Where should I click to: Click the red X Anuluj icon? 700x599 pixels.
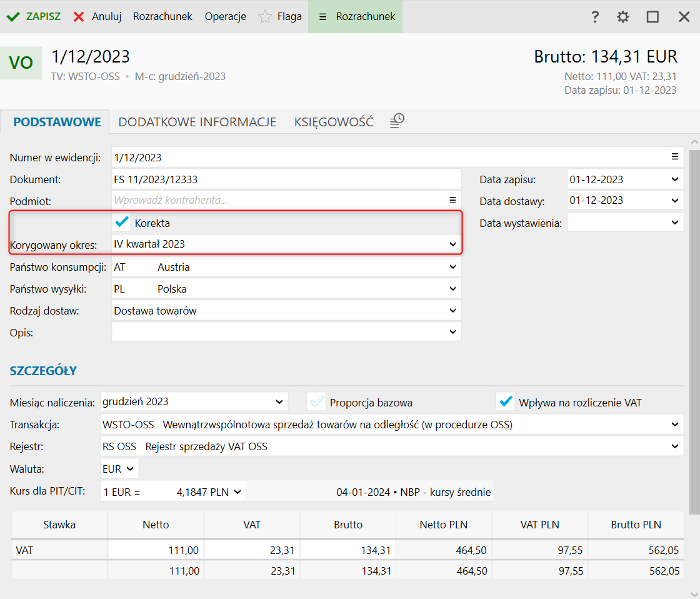[x=79, y=17]
